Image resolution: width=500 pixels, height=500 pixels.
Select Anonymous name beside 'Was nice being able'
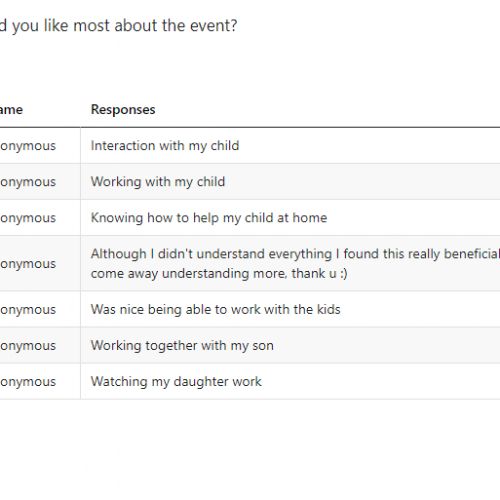[28, 309]
